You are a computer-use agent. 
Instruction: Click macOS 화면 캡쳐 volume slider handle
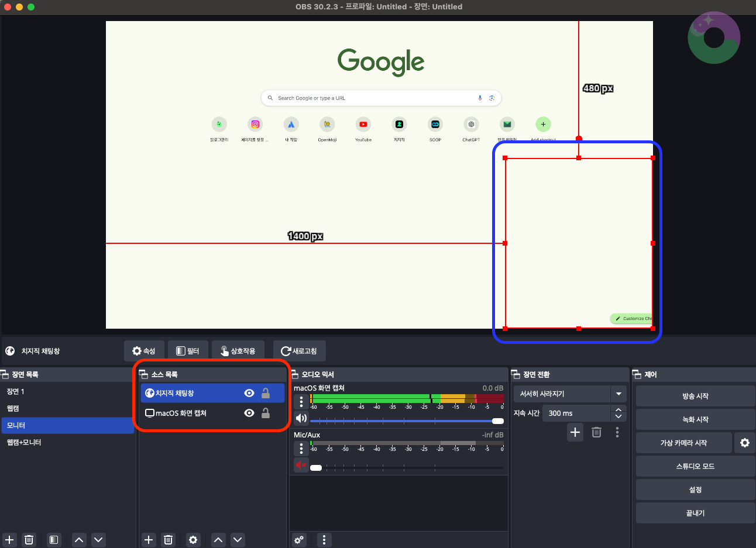498,421
